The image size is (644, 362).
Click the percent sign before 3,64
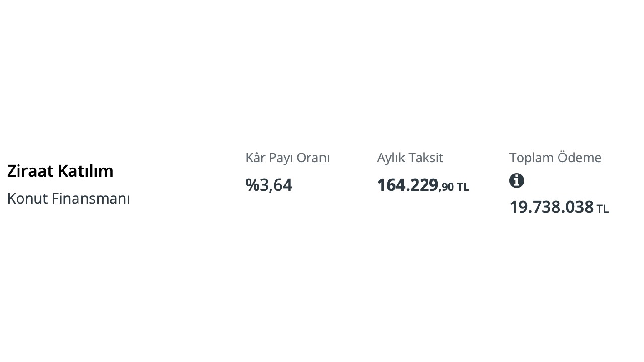tap(252, 185)
